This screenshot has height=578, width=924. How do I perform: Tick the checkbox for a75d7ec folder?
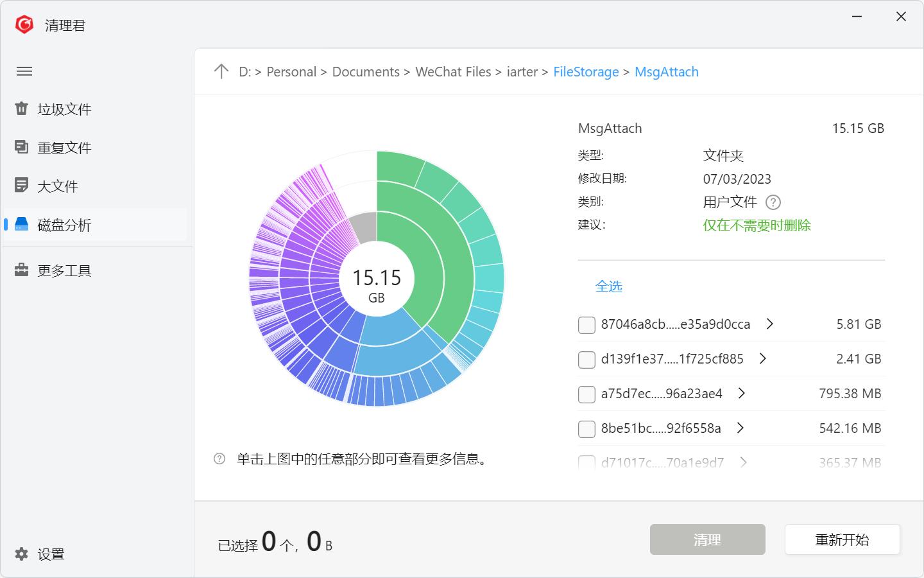[586, 394]
